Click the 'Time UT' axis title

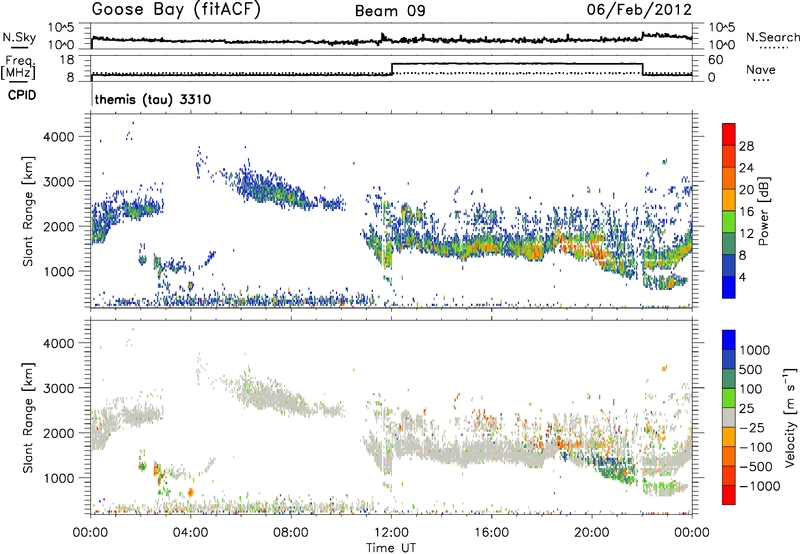coord(391,548)
